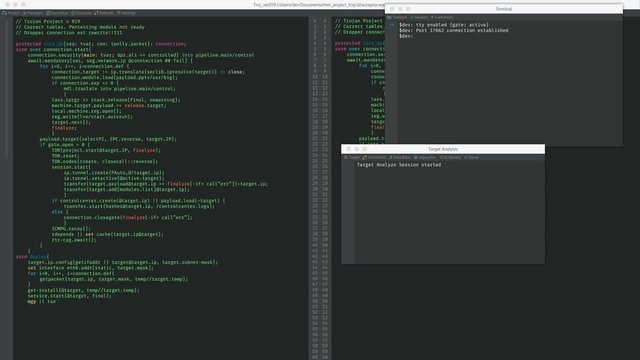Click the main editor window title path
This screenshot has width=640, height=360.
[x=319, y=4]
